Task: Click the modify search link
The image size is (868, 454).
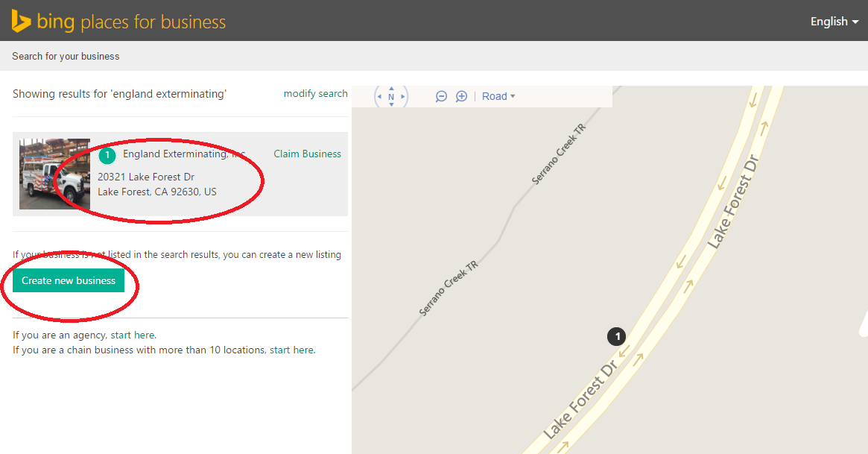Action: pyautogui.click(x=316, y=94)
